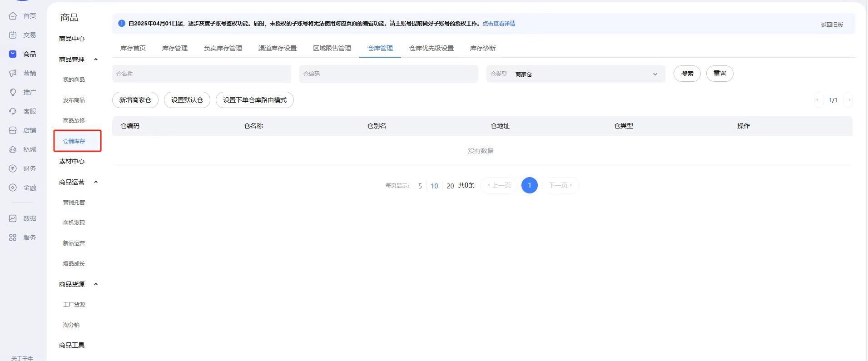The image size is (868, 361).
Task: Collapse the 商品货源 menu group
Action: click(96, 284)
